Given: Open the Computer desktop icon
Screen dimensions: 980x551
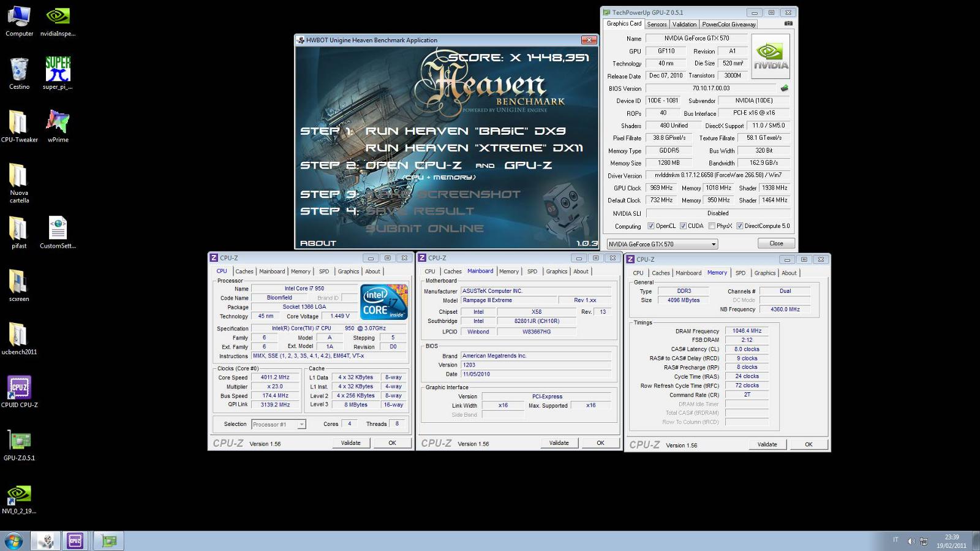Looking at the screenshot, I should coord(19,21).
